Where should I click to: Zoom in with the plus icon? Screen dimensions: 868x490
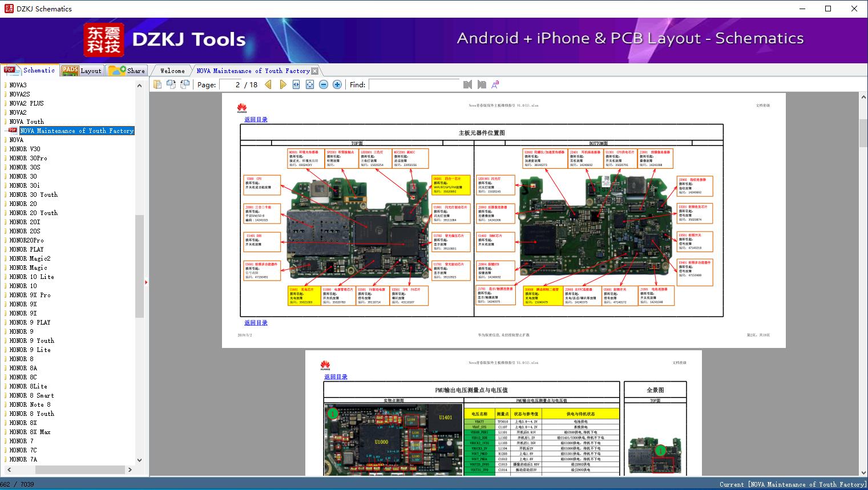pos(337,84)
